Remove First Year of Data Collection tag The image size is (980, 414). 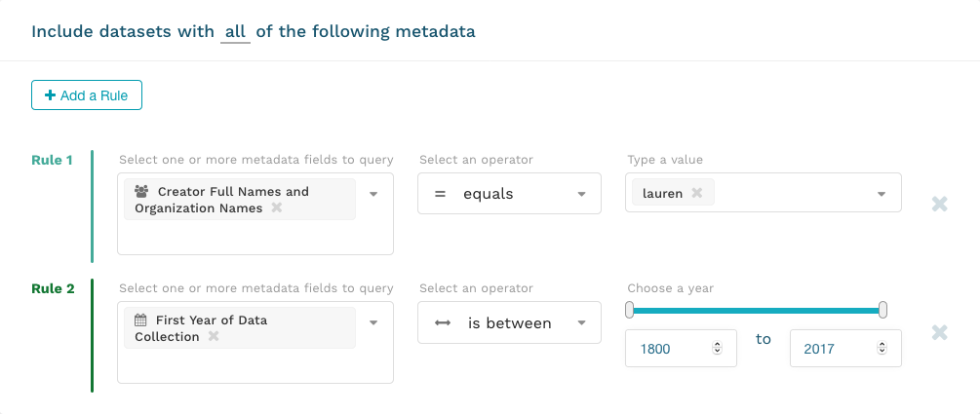214,337
